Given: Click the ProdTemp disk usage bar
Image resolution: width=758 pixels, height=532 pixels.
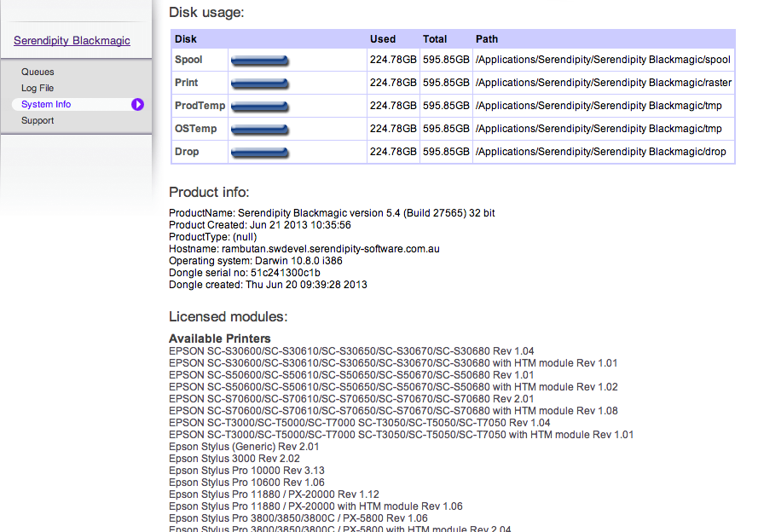Looking at the screenshot, I should tap(260, 107).
